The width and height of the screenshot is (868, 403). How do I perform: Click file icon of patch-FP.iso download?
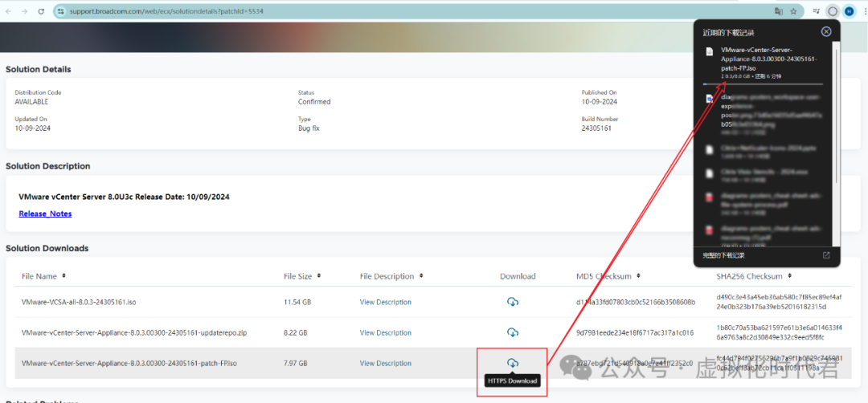point(709,51)
